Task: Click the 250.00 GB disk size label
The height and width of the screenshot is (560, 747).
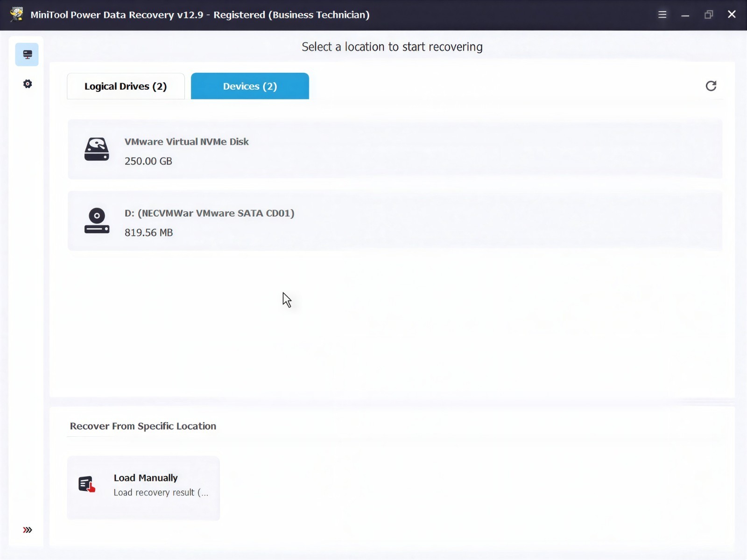Action: click(x=148, y=161)
